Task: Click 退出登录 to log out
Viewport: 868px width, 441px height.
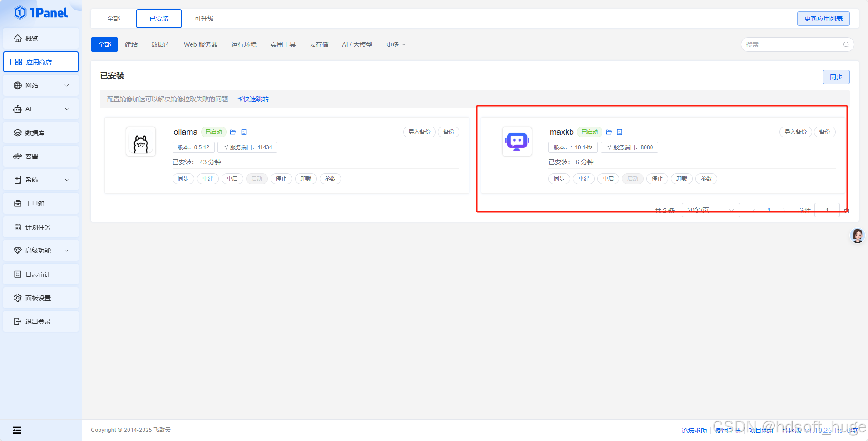Action: (x=41, y=321)
